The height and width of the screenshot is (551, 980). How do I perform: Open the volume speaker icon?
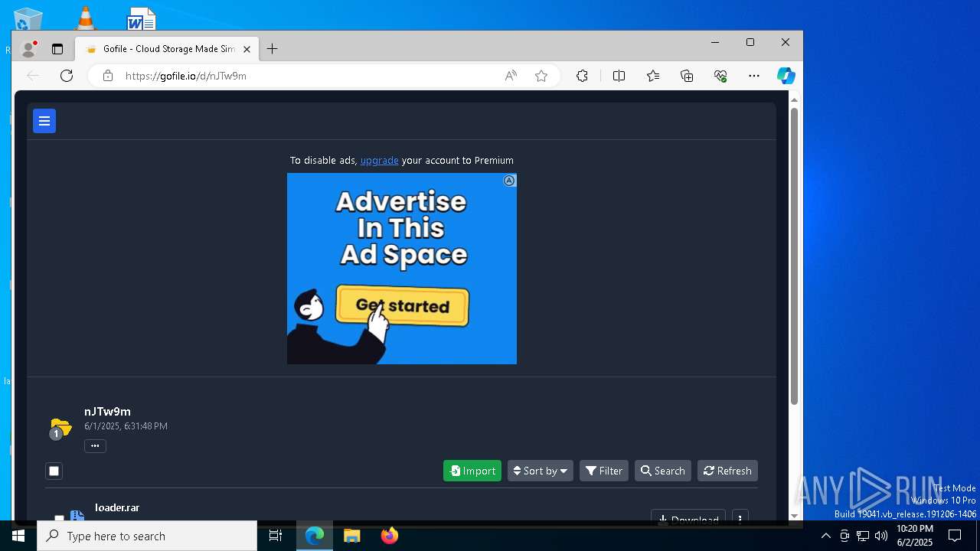[x=881, y=536]
